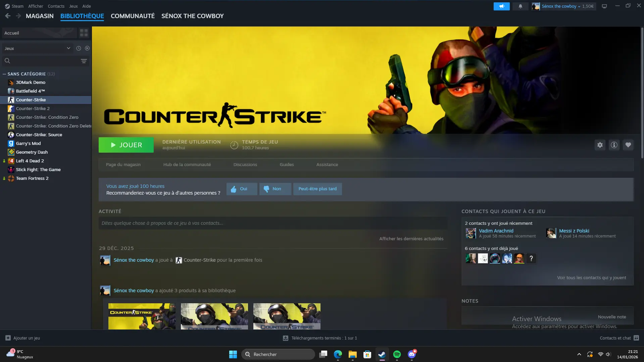This screenshot has height=362, width=644.
Task: Click Voir tous les contacts qui y jouent
Action: point(591,277)
